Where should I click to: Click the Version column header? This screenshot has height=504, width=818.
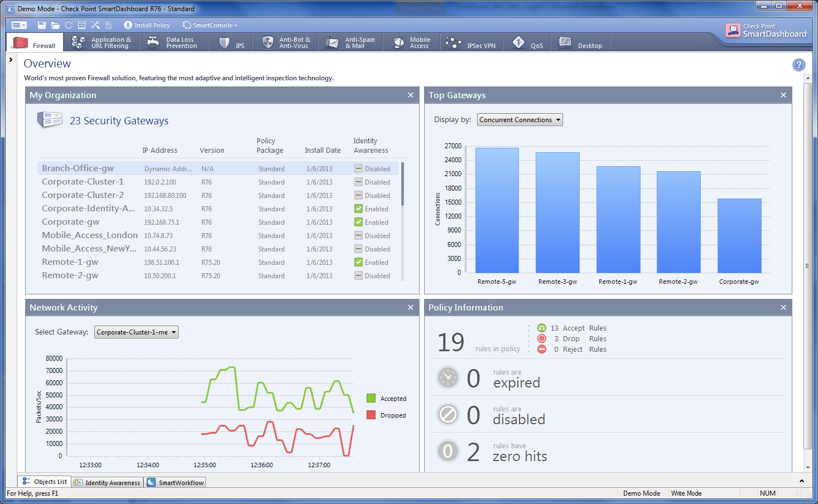212,151
